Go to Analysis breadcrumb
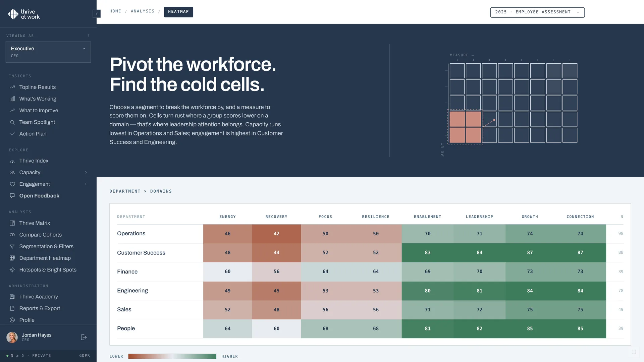This screenshot has width=644, height=362. coord(143,11)
